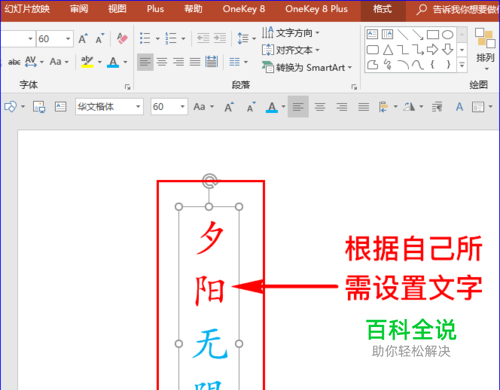
Task: Click the bulleted list icon
Action: pos(145,39)
